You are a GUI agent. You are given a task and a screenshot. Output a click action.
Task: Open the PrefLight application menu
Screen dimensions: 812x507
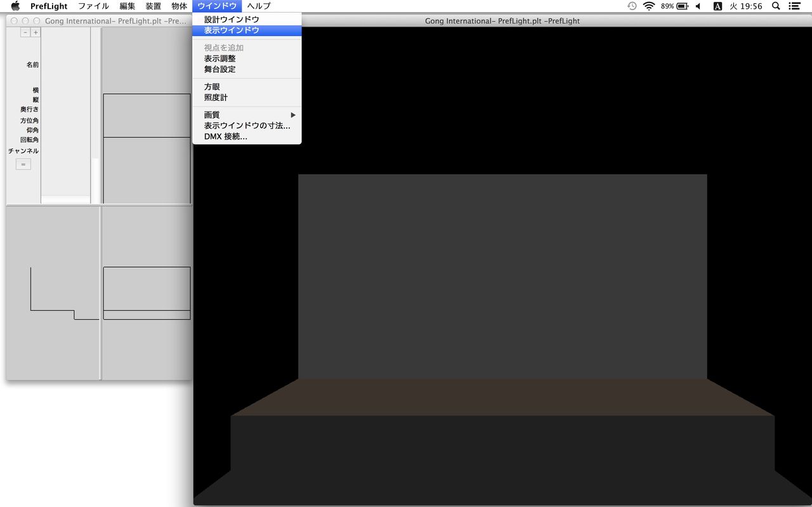(49, 6)
